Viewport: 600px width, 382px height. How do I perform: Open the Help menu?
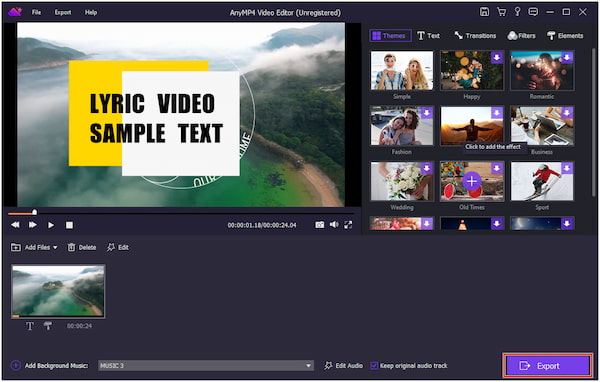coord(91,12)
